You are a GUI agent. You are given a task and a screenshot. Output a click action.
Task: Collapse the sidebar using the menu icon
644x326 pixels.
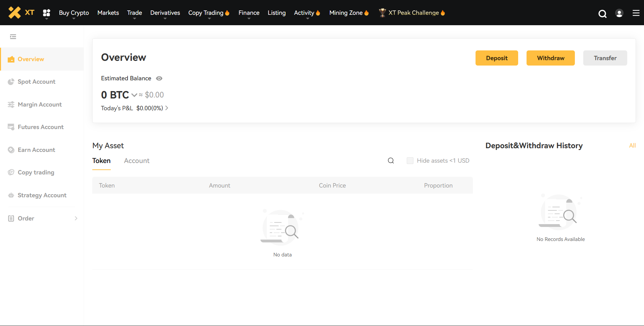point(13,37)
